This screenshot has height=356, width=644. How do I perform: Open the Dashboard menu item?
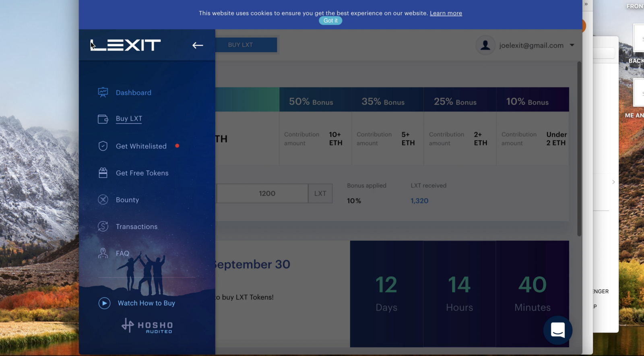(134, 93)
